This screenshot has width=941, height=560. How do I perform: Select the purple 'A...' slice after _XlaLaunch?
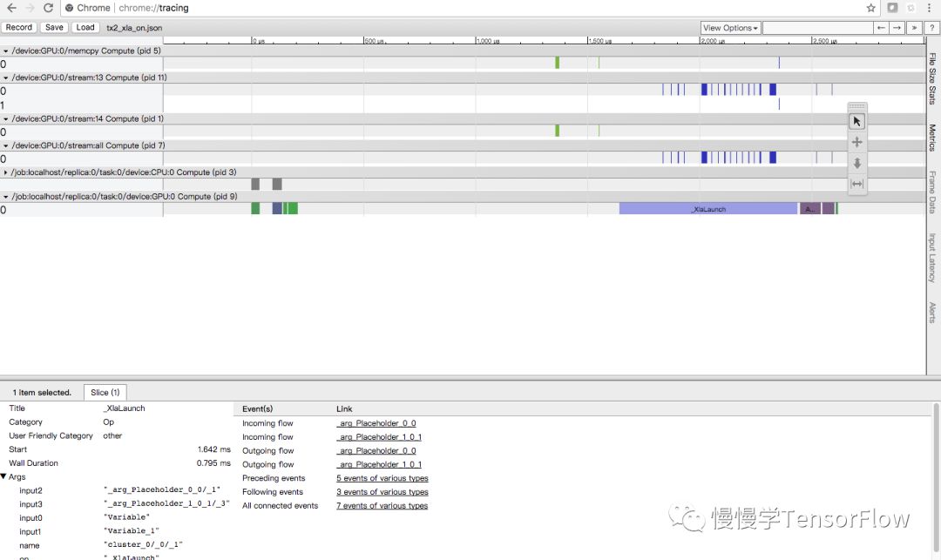tap(810, 209)
